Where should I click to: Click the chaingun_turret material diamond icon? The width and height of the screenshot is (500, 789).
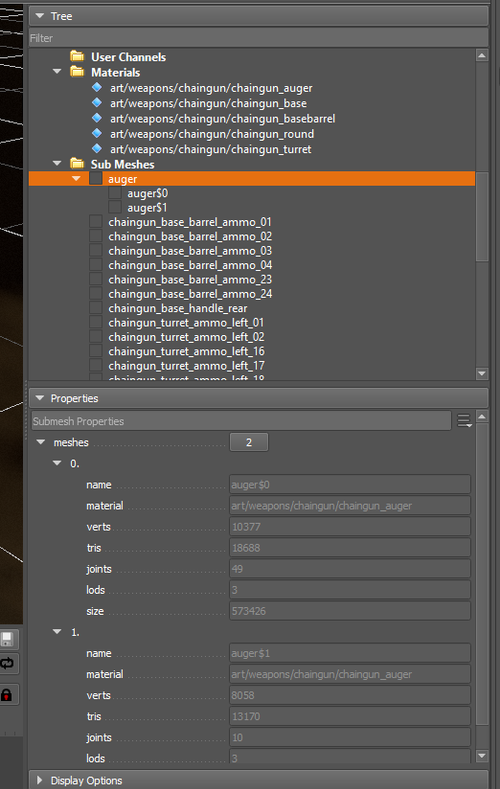[97, 148]
